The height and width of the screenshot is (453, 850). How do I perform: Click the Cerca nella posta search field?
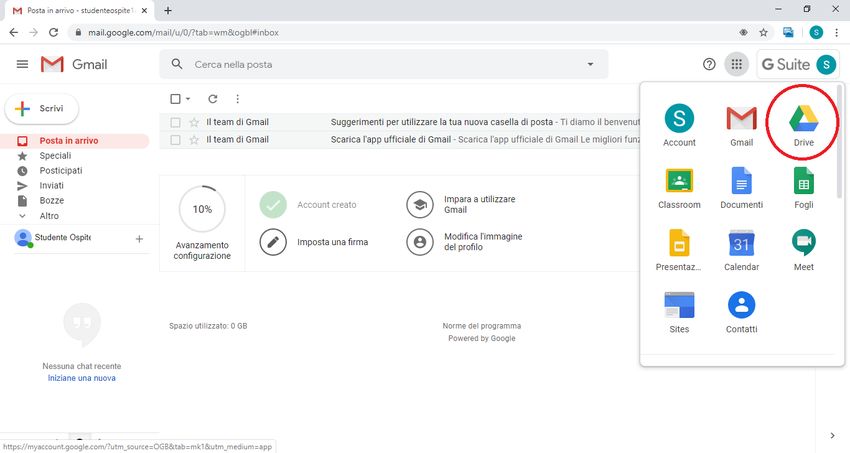point(380,64)
